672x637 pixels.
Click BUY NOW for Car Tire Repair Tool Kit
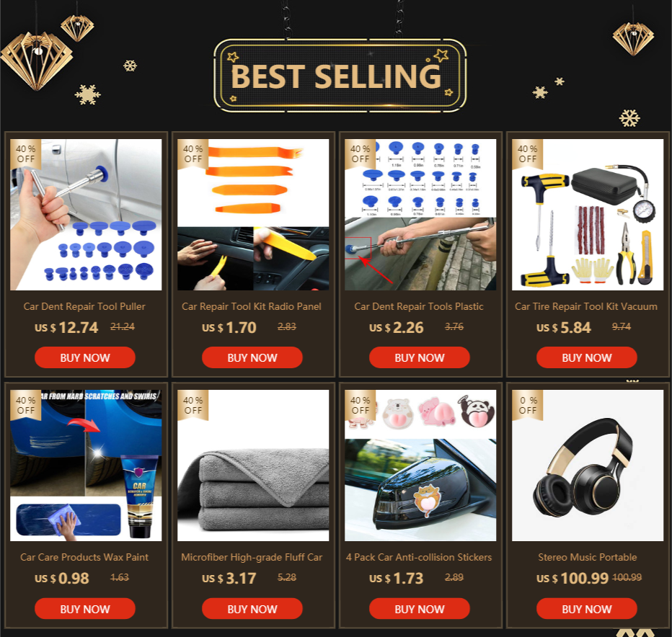click(x=586, y=357)
